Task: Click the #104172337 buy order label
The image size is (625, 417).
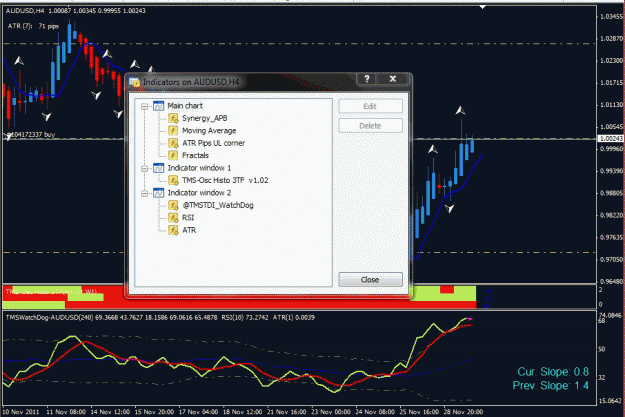Action: click(30, 134)
